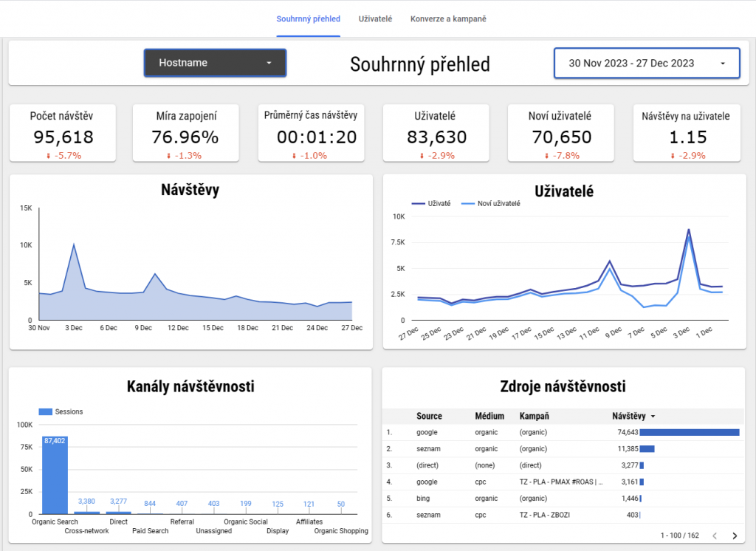Viewport: 756px width, 551px height.
Task: Click the pagination text 1 - 100 / 162
Action: pyautogui.click(x=680, y=535)
